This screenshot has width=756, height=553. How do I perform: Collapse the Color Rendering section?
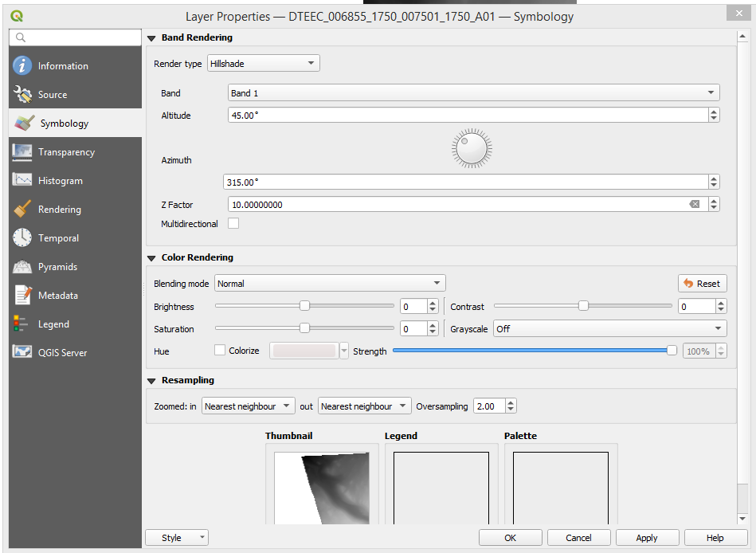pos(152,258)
